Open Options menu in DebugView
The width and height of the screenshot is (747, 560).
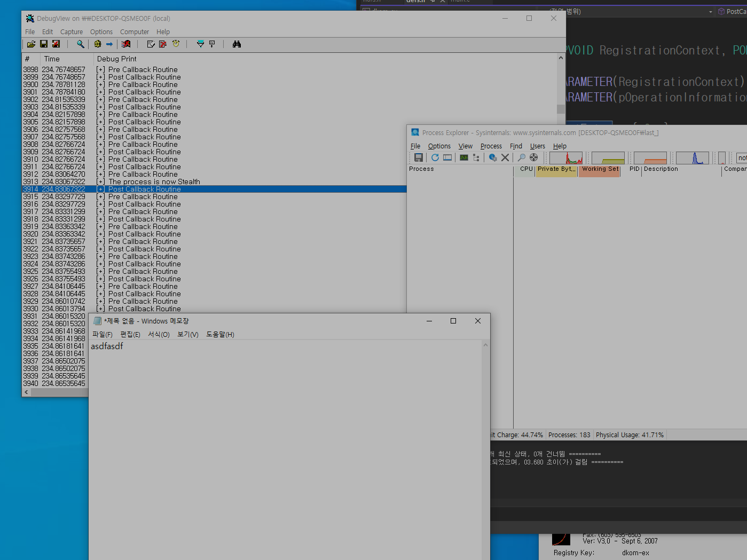point(101,32)
